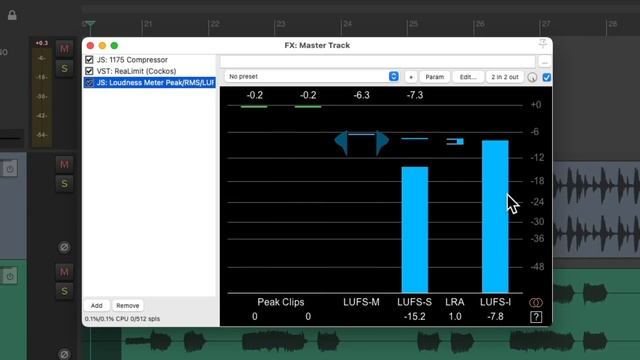640x360 pixels.
Task: Click the LUFS-M label in the meter
Action: point(361,302)
